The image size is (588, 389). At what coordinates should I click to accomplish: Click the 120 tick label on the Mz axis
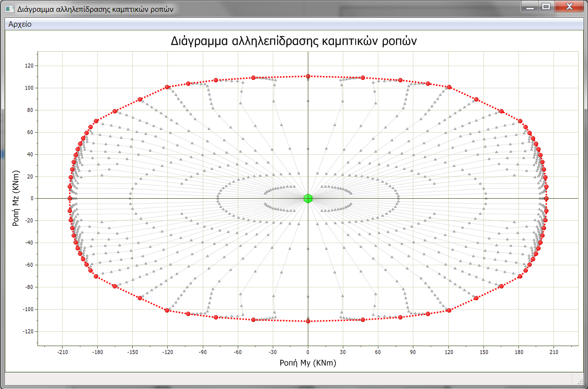click(x=29, y=66)
